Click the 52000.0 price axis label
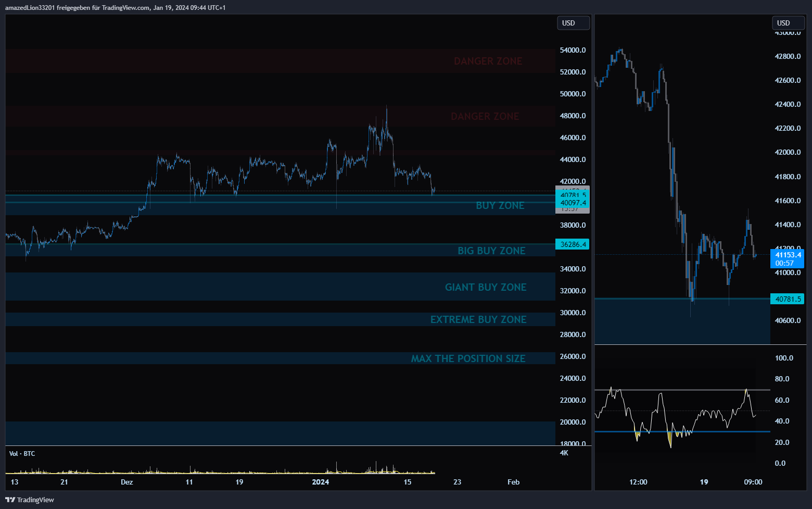 click(573, 72)
